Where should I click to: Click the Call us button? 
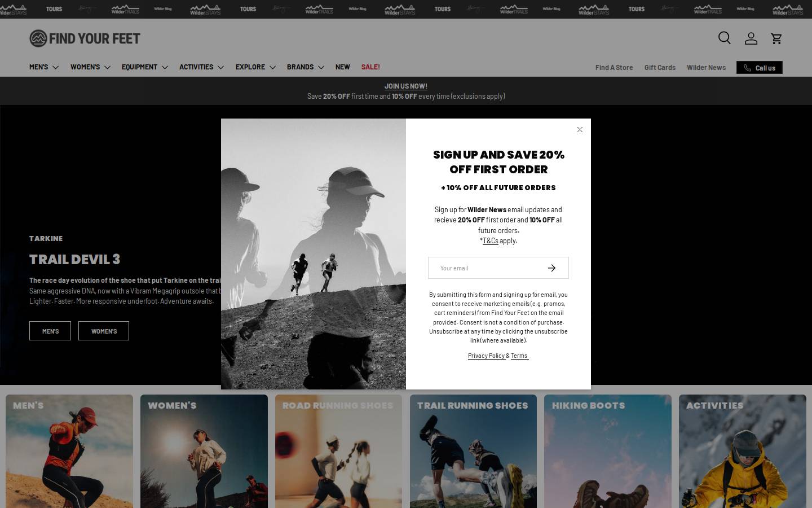(759, 68)
